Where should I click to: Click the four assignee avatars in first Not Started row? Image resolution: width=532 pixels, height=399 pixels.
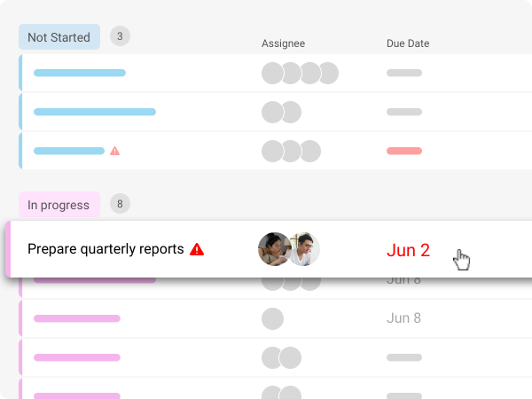[x=300, y=73]
